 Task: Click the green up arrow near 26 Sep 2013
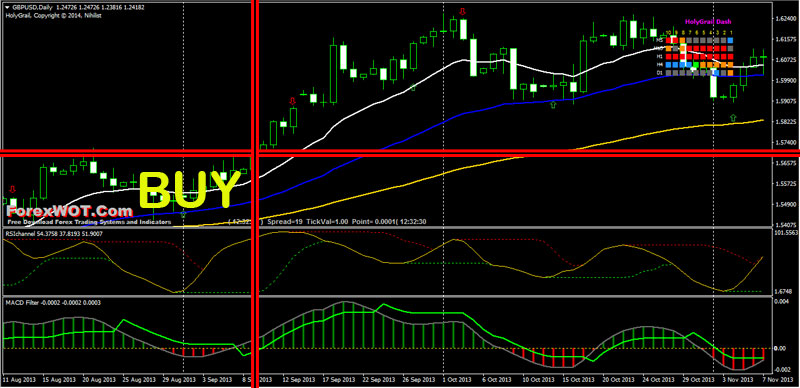click(413, 87)
